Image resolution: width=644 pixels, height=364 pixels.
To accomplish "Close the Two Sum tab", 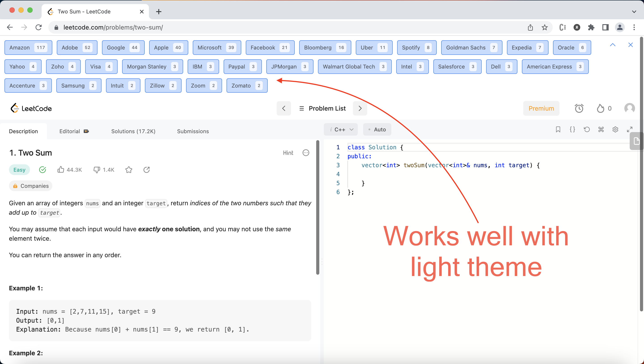I will [142, 11].
